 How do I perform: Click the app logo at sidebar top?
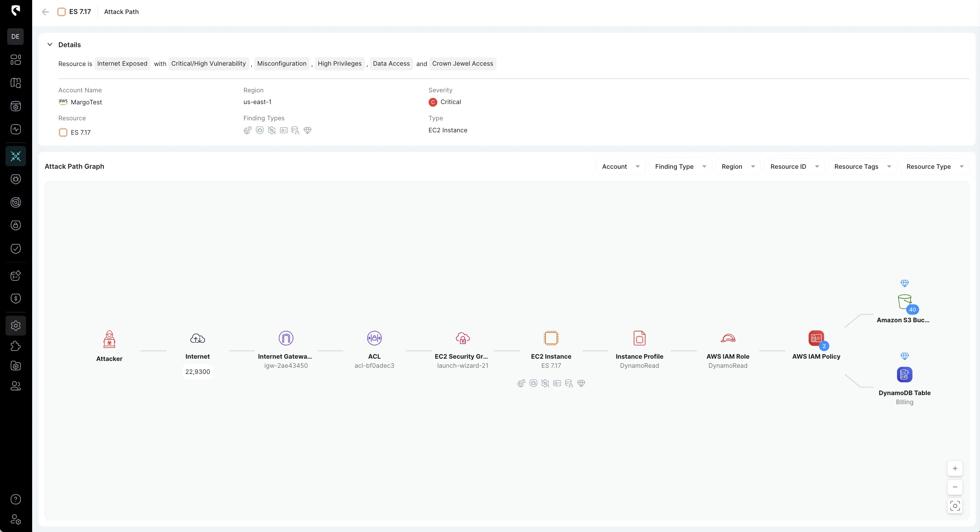tap(16, 10)
